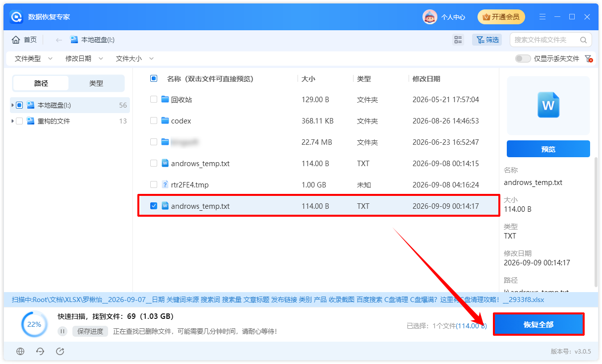Check the rtr2FE4.tmp row checkbox
The width and height of the screenshot is (602, 364).
coord(154,185)
